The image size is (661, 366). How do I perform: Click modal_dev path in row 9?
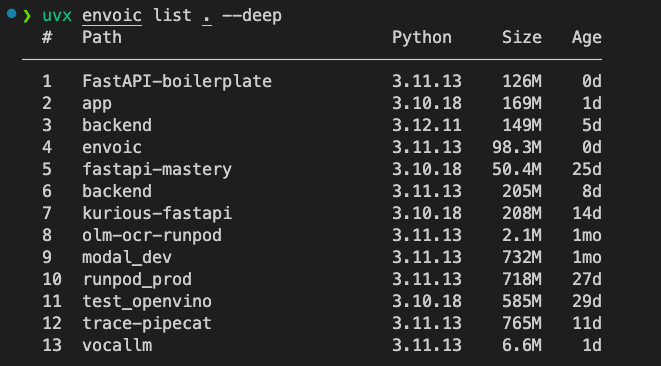click(x=127, y=258)
